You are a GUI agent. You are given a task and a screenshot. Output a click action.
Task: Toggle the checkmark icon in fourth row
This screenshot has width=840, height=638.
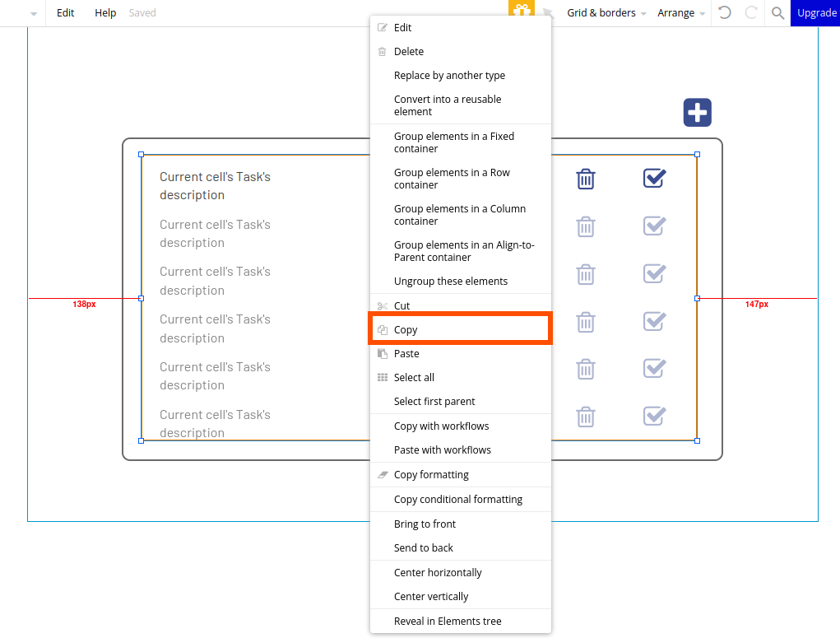click(654, 321)
